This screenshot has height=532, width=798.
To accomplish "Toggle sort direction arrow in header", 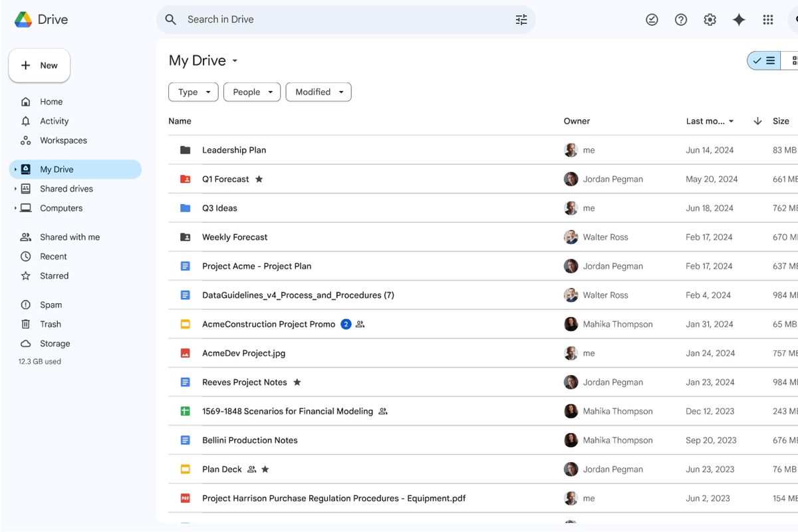I will [x=757, y=121].
